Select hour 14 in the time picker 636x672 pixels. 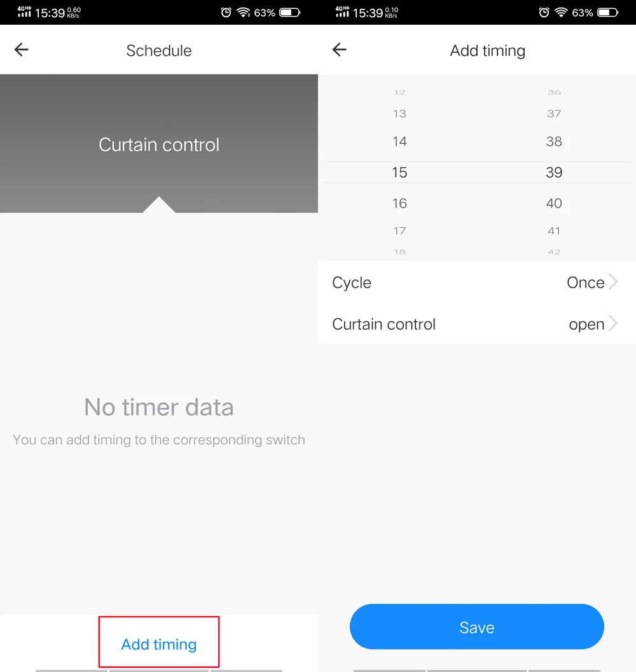click(x=399, y=141)
